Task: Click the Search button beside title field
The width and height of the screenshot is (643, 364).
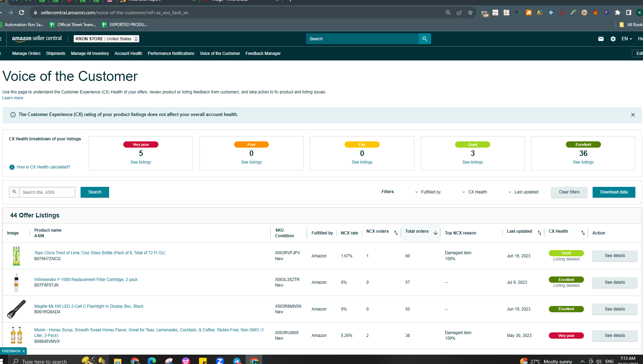Action: [x=95, y=192]
